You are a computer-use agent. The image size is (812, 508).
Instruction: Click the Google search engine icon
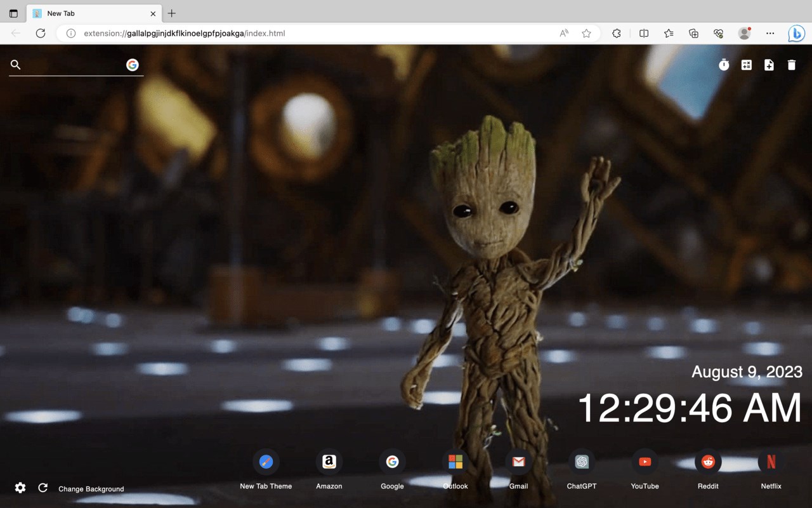coord(132,65)
